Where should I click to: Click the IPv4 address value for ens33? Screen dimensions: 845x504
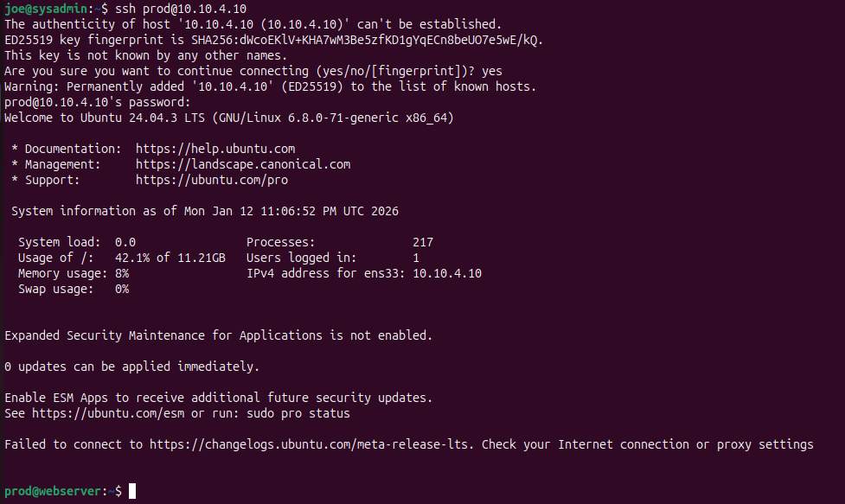tap(447, 273)
